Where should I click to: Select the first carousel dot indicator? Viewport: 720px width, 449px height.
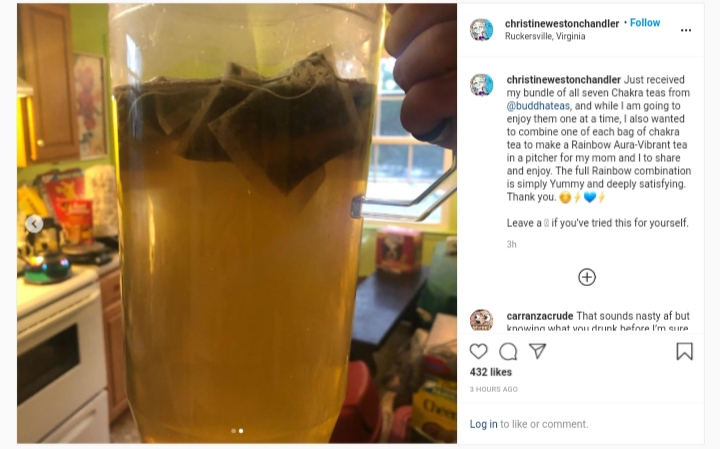click(x=234, y=431)
